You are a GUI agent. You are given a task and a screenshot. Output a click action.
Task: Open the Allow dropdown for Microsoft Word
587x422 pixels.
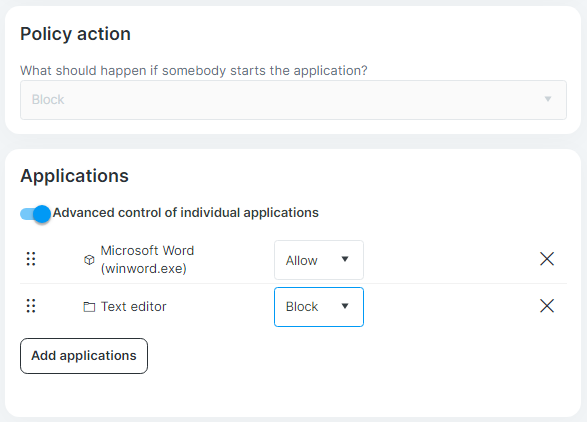319,260
